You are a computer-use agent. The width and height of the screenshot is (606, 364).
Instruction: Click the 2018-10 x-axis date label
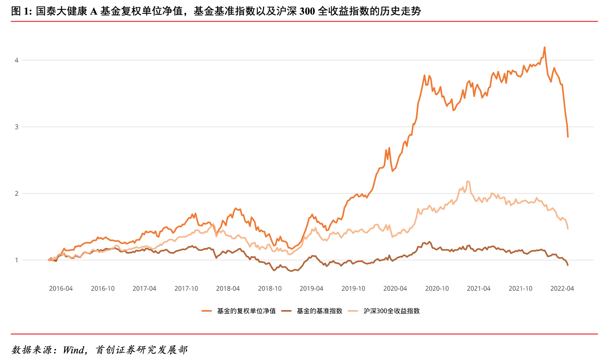pos(270,289)
